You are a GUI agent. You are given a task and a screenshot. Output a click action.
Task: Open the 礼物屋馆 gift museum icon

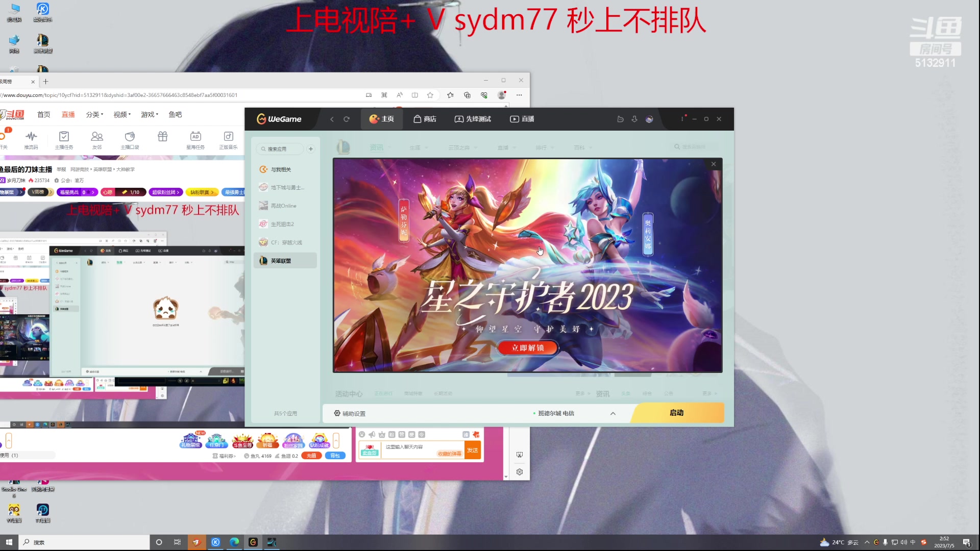(x=191, y=440)
